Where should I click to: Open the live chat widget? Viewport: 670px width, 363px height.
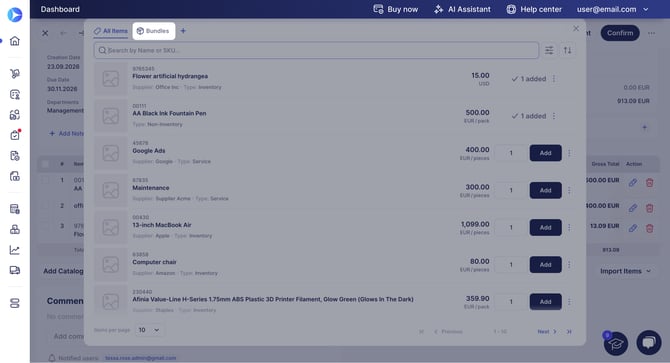[649, 343]
